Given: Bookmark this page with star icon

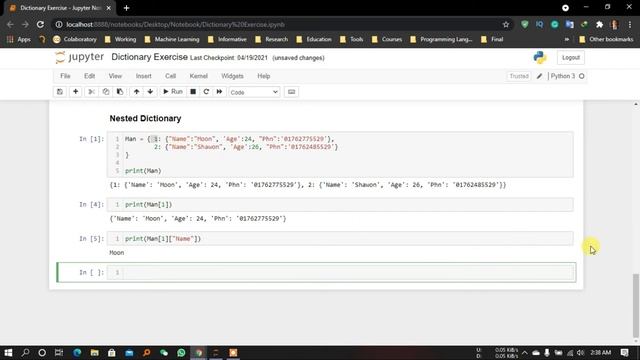Looking at the screenshot, I should point(506,24).
